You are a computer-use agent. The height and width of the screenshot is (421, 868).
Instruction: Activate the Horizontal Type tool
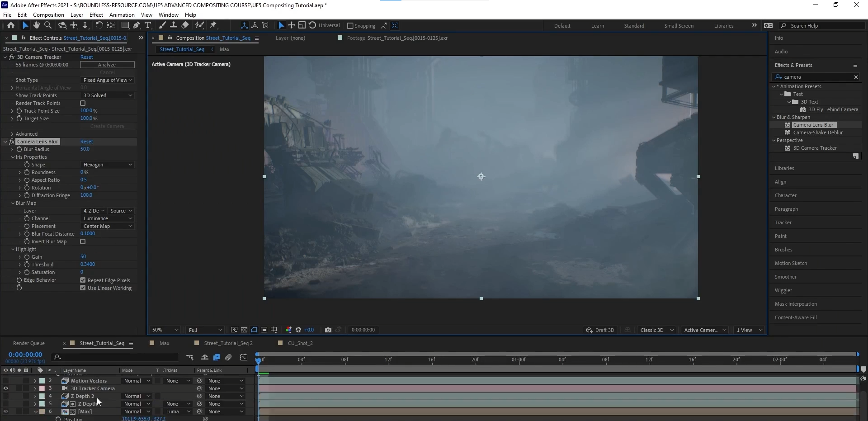[148, 25]
